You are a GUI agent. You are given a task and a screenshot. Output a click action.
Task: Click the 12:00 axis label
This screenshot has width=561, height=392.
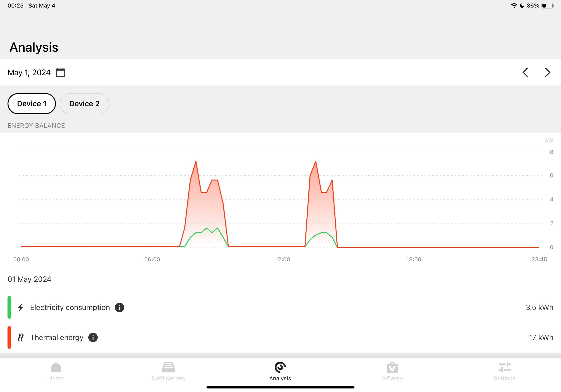[283, 259]
